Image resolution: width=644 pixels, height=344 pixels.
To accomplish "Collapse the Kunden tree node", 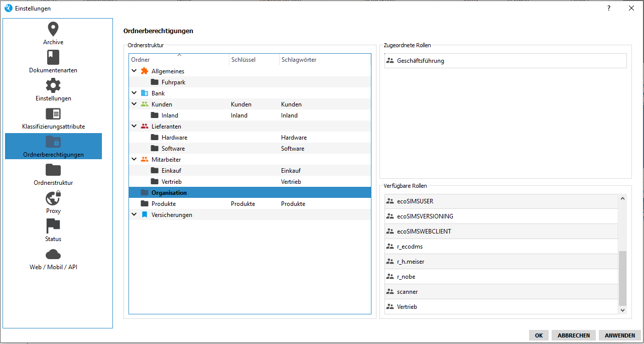I will click(134, 104).
